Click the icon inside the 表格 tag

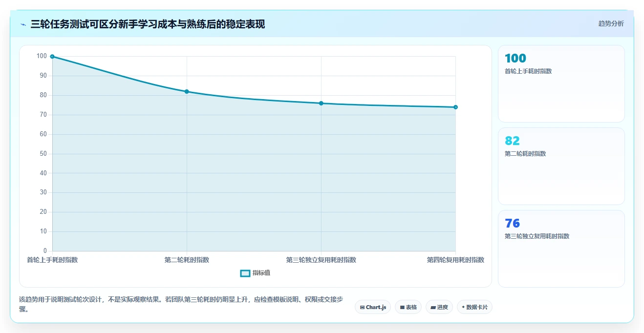(402, 308)
